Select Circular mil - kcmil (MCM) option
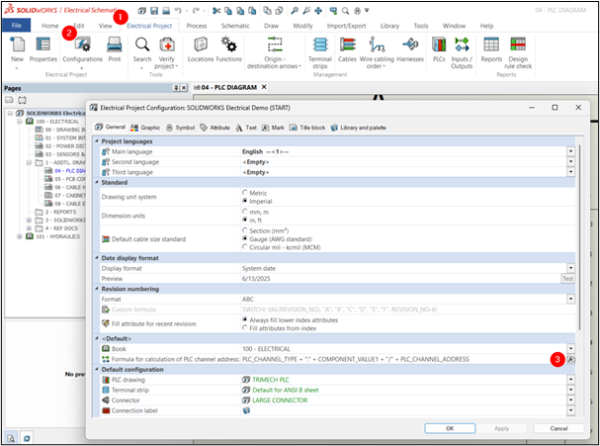The image size is (600, 446). coord(245,247)
